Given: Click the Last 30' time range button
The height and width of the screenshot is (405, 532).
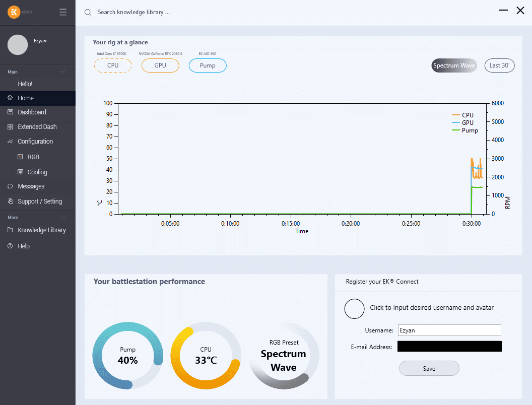Looking at the screenshot, I should pyautogui.click(x=499, y=65).
